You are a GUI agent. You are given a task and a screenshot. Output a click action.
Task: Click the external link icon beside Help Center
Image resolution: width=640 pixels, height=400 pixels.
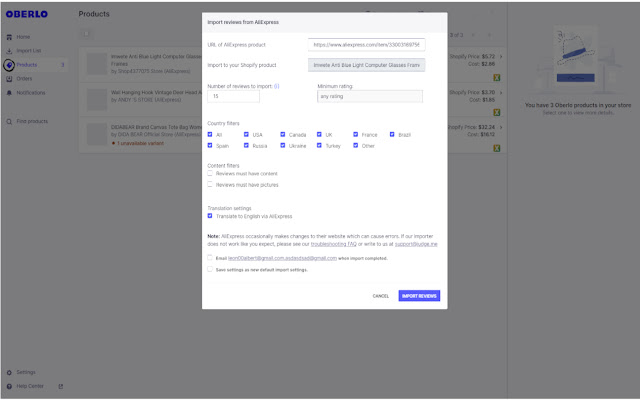point(61,387)
